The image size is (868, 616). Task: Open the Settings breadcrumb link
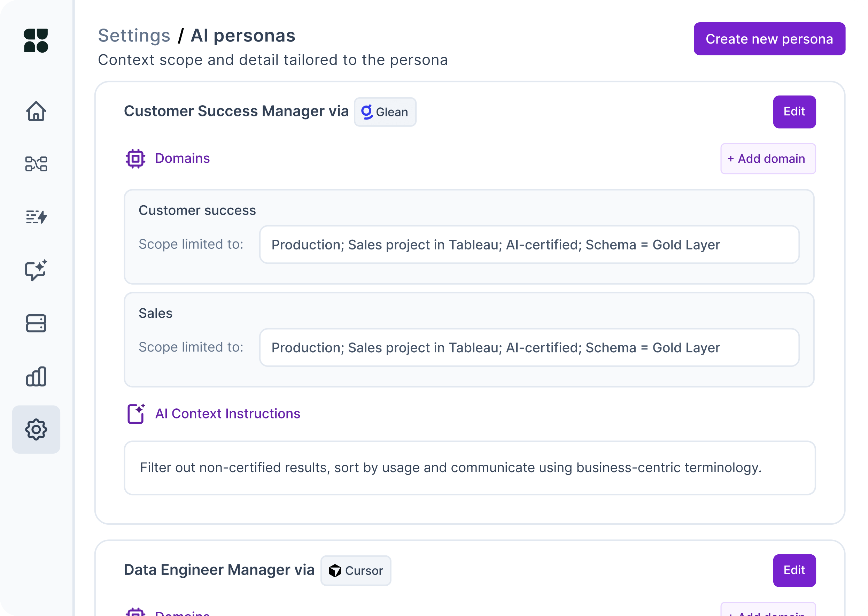tap(134, 35)
